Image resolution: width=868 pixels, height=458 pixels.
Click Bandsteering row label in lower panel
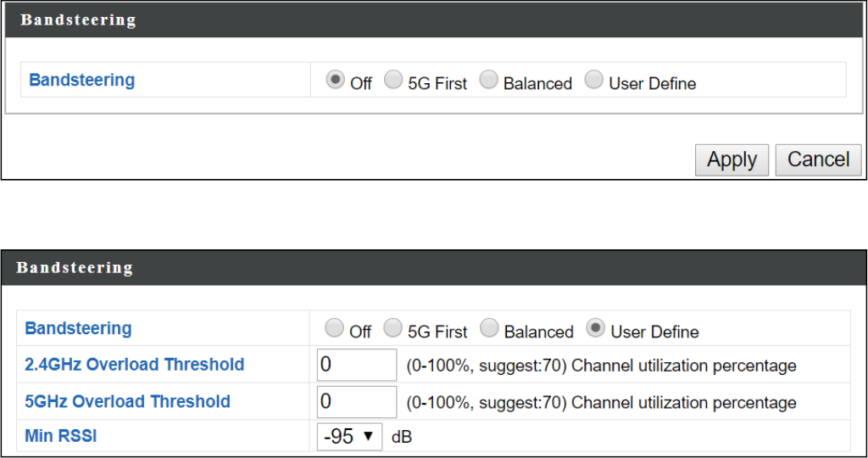(x=78, y=329)
